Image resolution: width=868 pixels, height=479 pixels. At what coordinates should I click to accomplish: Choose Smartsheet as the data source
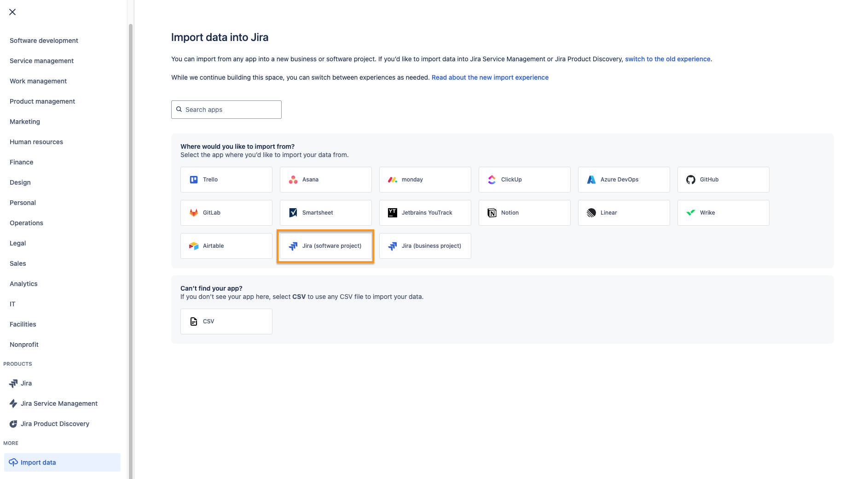[x=325, y=212]
